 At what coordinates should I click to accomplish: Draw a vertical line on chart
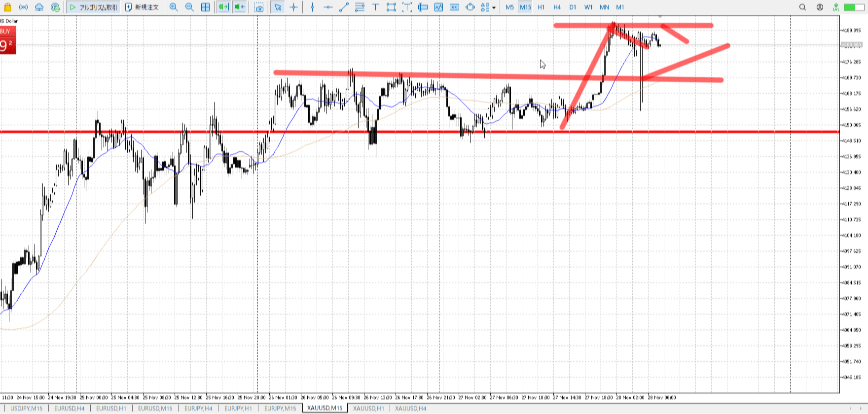click(312, 7)
